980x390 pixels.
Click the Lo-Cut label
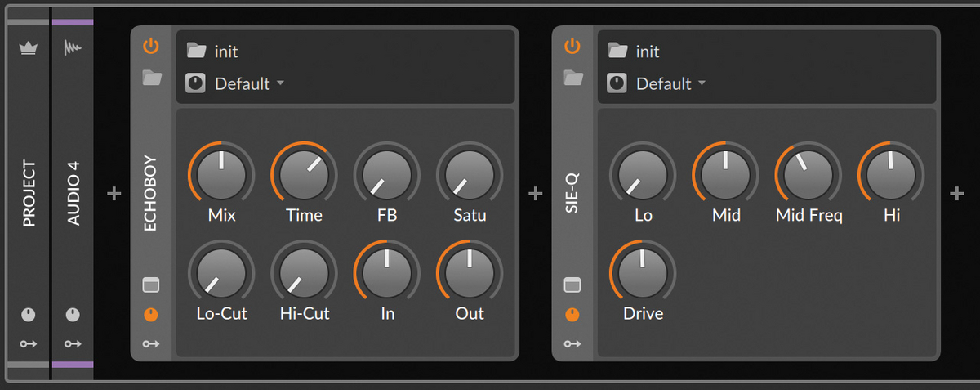(221, 314)
